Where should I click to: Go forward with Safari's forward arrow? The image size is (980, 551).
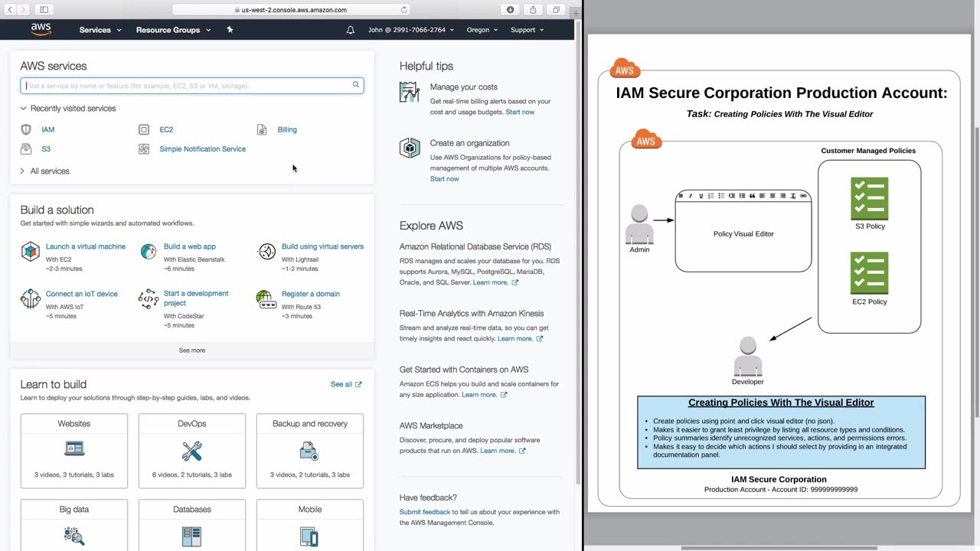click(x=24, y=10)
